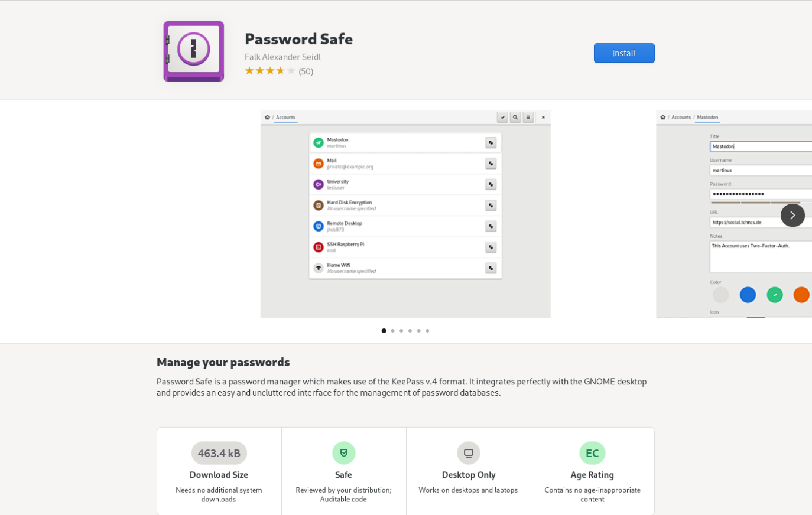
Task: Click the EC age rating badge
Action: coord(592,453)
